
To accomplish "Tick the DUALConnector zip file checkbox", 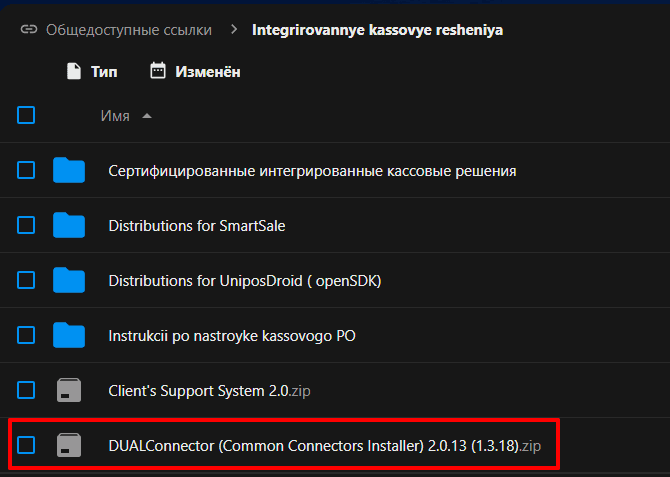I will click(26, 445).
